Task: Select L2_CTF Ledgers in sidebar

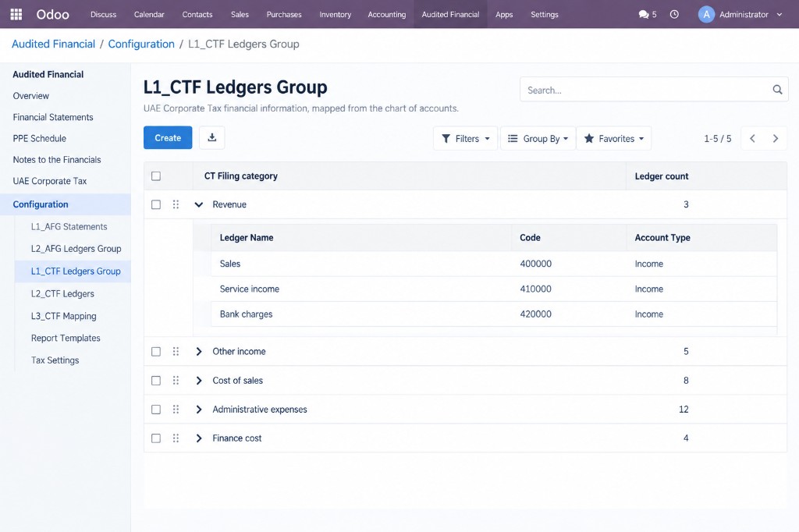Action: point(62,293)
